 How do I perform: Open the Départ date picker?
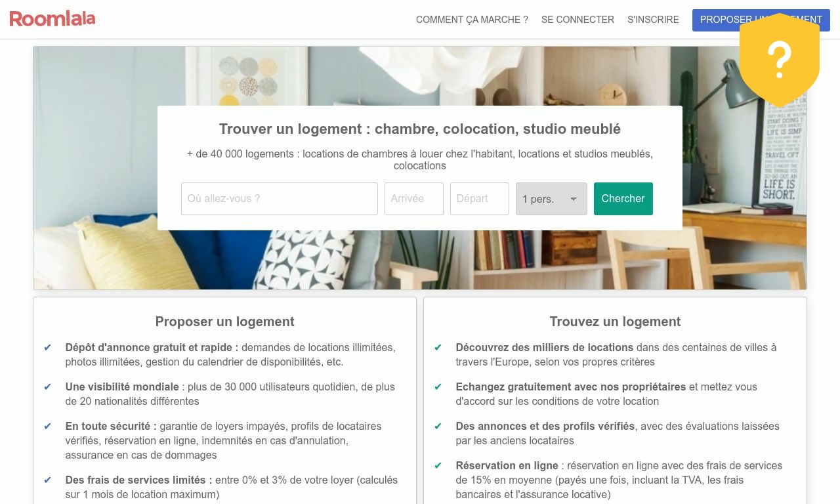(480, 199)
